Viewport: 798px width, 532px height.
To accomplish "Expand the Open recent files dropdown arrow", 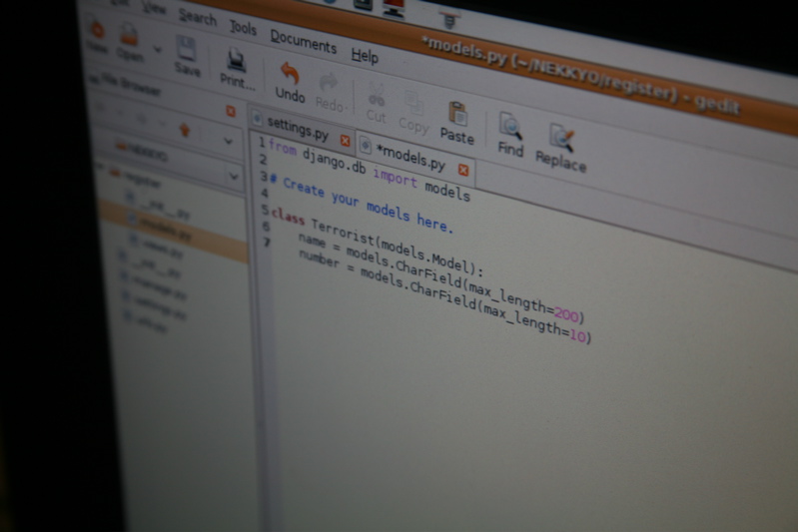I will pos(158,48).
